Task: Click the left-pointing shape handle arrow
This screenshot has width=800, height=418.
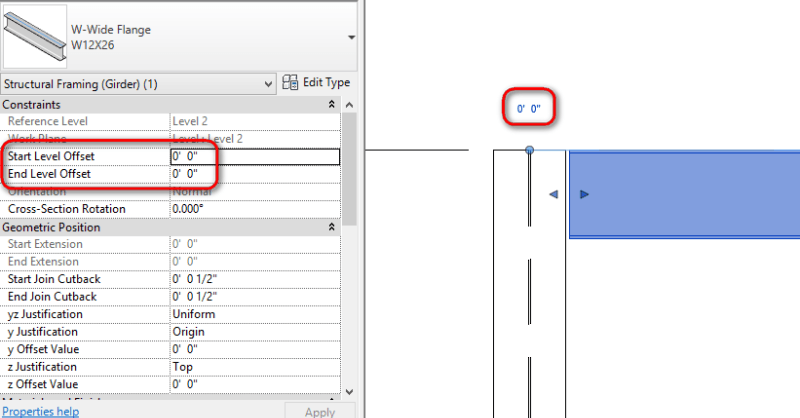Action: click(553, 194)
